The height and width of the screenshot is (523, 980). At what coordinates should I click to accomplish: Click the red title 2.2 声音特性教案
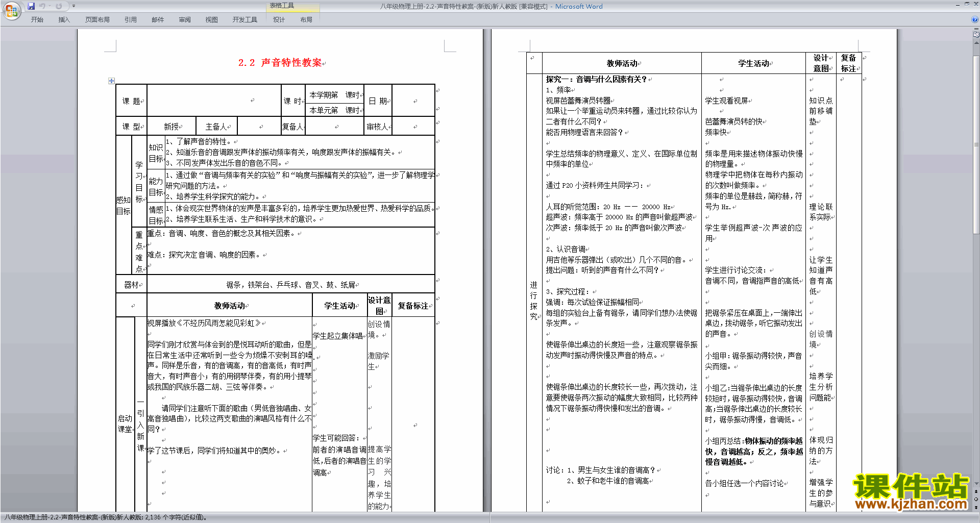click(x=280, y=63)
